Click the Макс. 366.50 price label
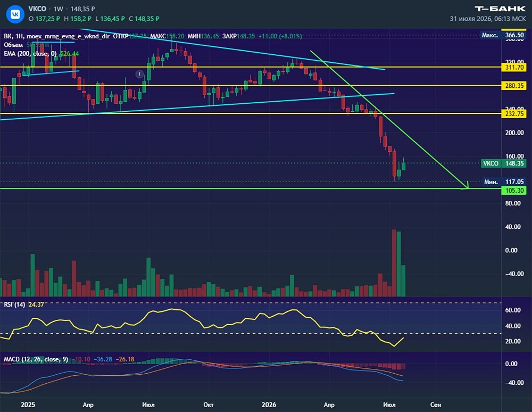The height and width of the screenshot is (412, 532). tap(503, 35)
